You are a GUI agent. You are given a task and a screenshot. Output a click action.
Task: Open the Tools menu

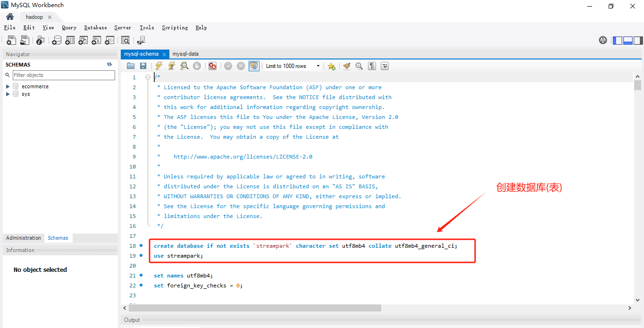[147, 27]
